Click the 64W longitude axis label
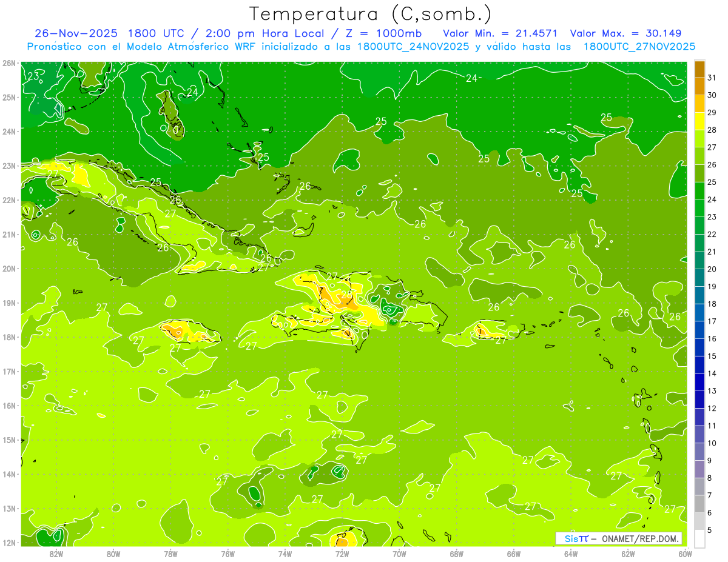Image resolution: width=728 pixels, height=562 pixels. coord(571,554)
